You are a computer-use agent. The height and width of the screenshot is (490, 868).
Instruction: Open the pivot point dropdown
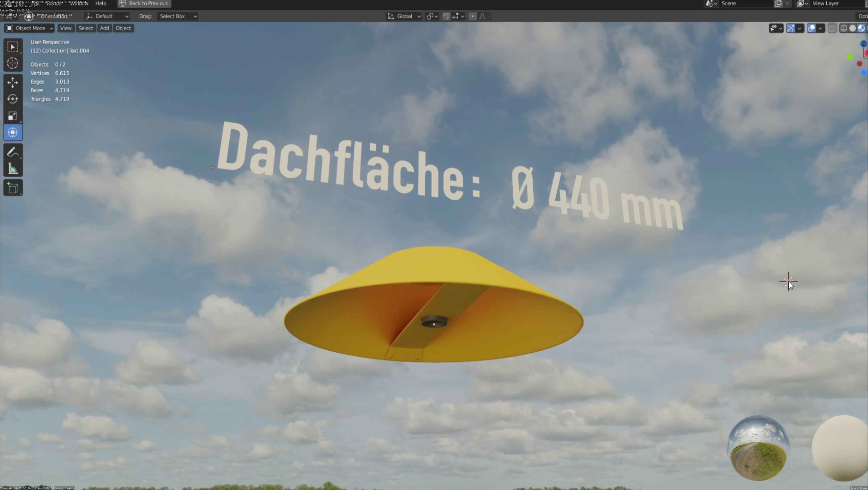point(432,16)
